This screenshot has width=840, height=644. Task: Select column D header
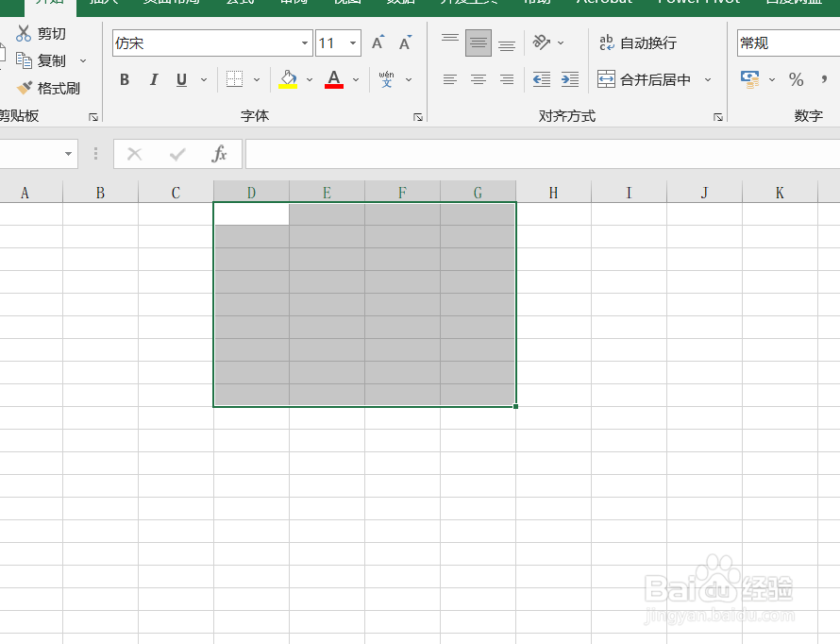click(251, 193)
